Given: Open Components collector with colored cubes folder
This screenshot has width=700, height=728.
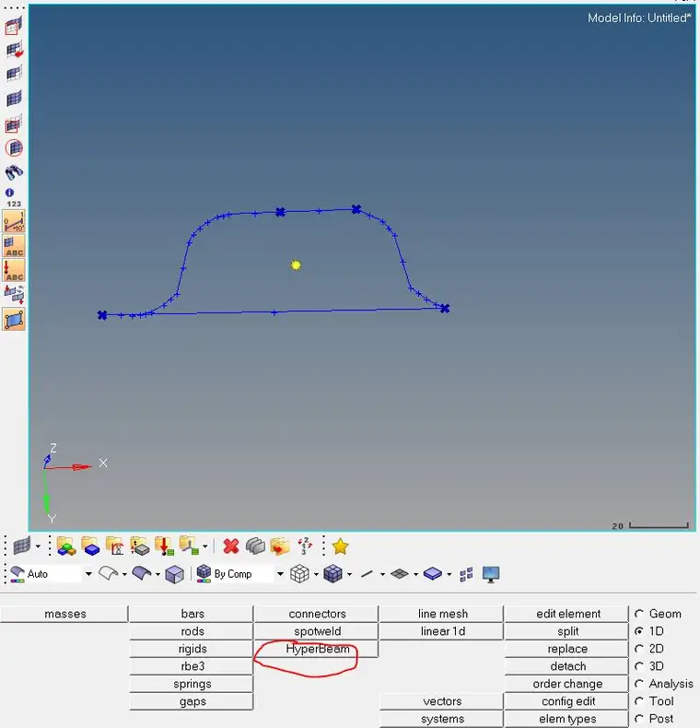Looking at the screenshot, I should (x=66, y=546).
